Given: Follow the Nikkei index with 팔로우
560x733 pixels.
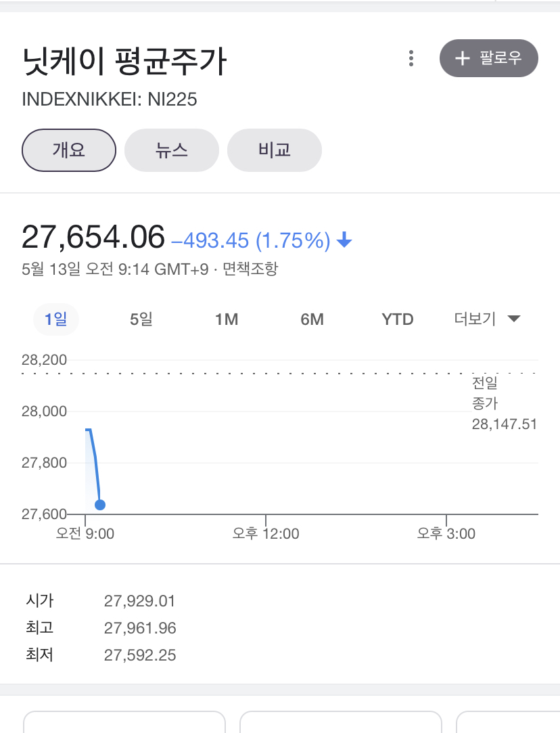Looking at the screenshot, I should [488, 58].
